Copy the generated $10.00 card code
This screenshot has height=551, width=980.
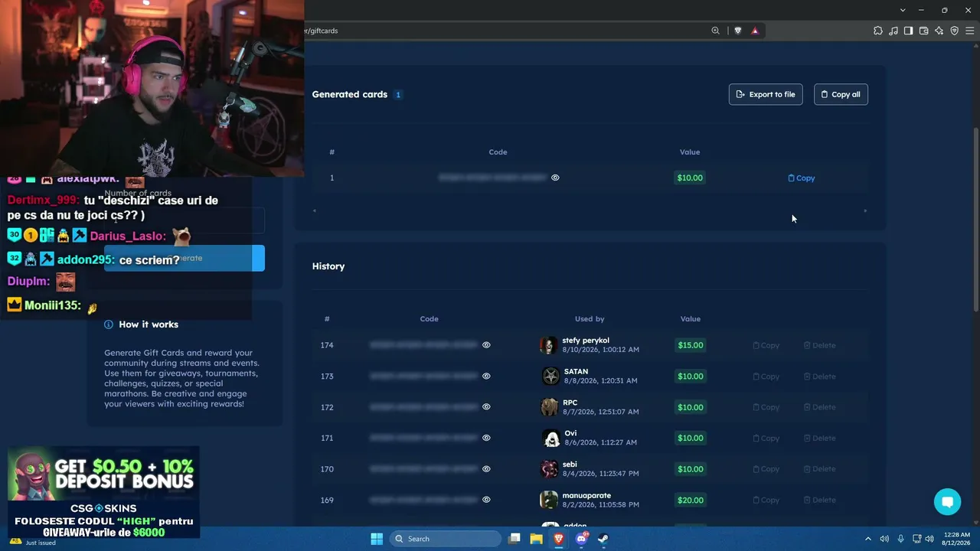(802, 178)
